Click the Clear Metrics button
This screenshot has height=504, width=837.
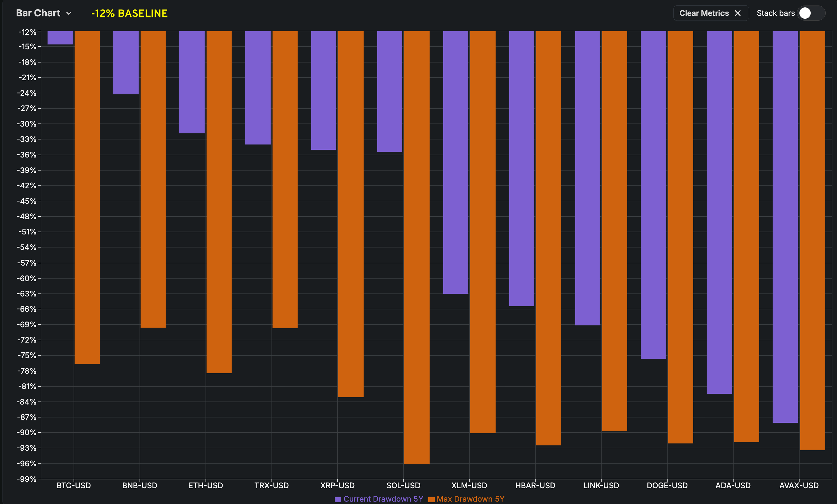[x=704, y=13]
